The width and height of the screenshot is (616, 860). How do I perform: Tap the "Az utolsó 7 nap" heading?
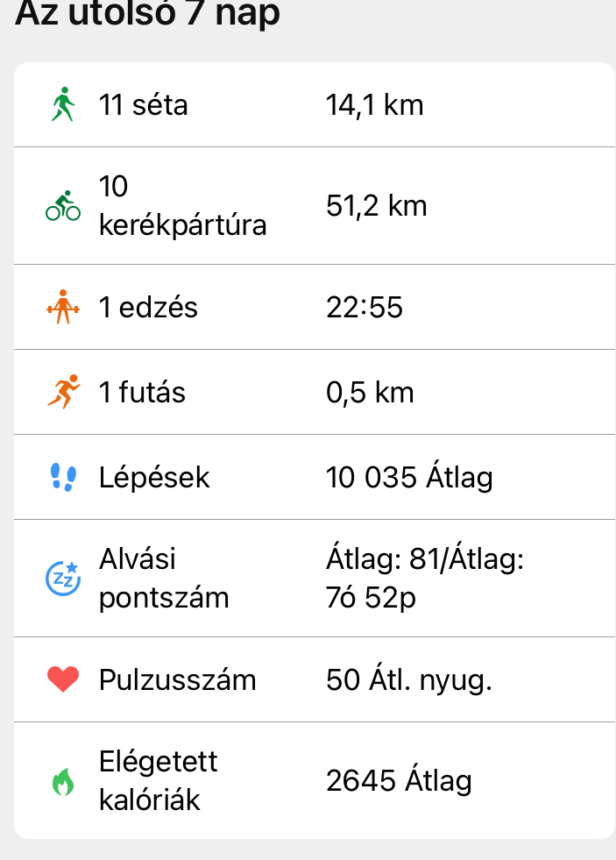click(x=147, y=14)
